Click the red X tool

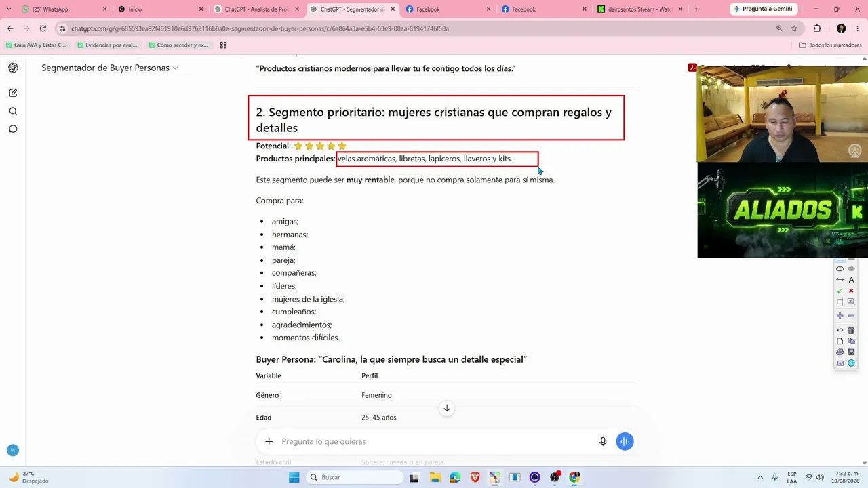pos(851,291)
